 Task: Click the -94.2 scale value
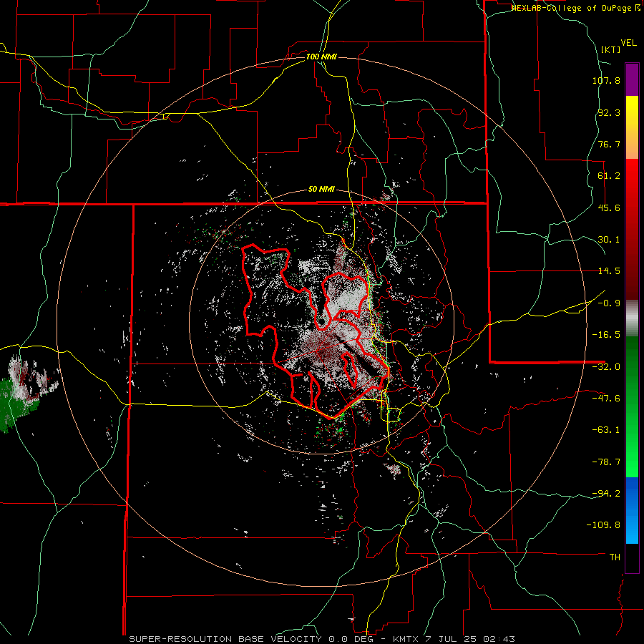pyautogui.click(x=606, y=494)
